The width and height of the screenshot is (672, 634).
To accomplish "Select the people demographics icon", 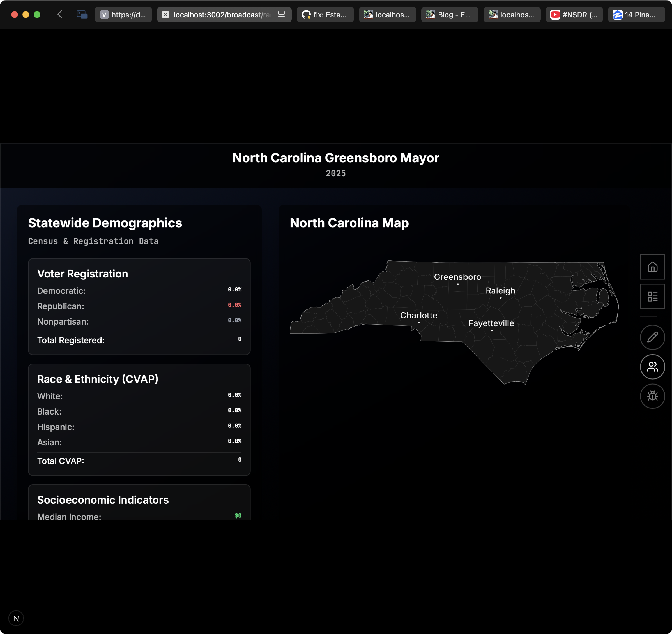I will click(652, 367).
